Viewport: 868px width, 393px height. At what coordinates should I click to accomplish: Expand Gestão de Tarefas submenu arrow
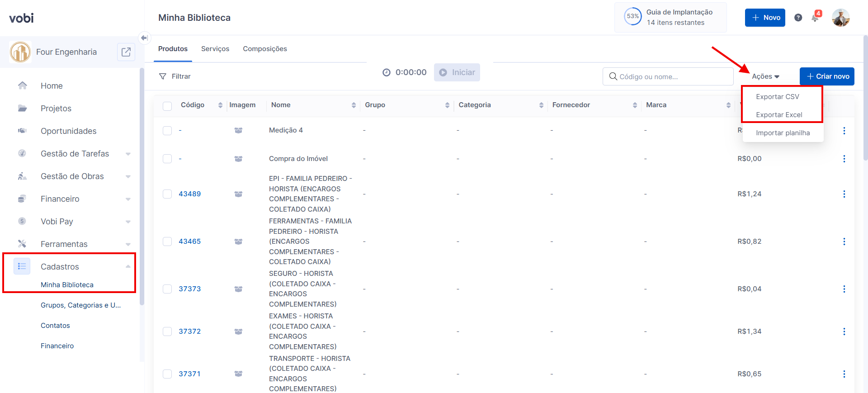(x=128, y=154)
